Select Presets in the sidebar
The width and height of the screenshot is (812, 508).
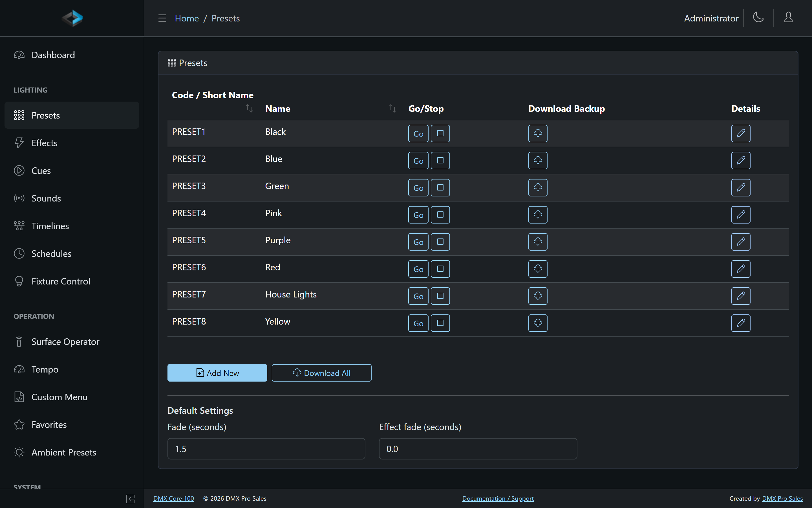tap(72, 115)
